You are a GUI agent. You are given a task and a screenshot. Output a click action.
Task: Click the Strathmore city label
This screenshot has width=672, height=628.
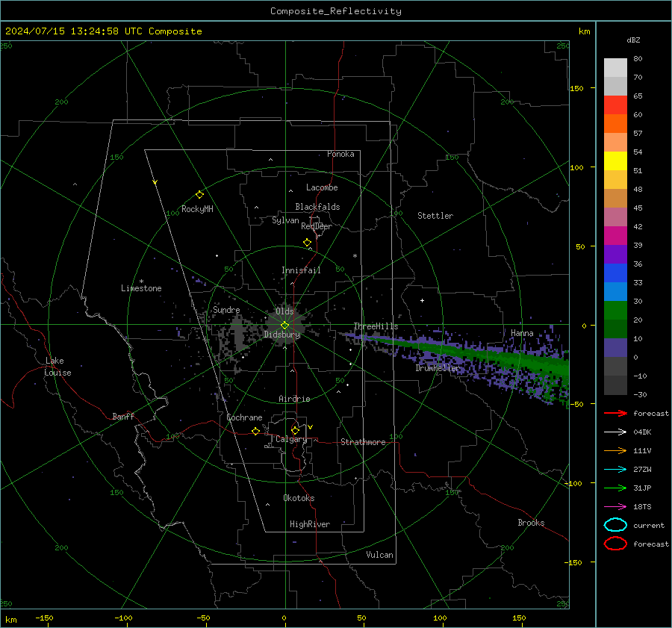363,442
